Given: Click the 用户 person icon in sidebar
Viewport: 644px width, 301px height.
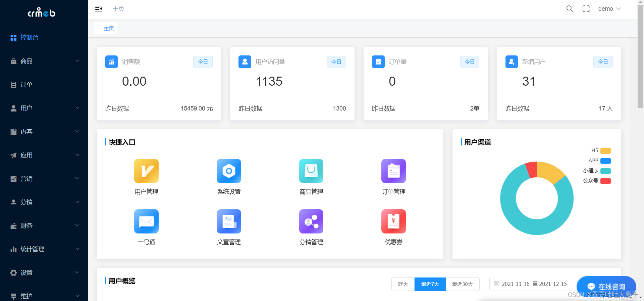Looking at the screenshot, I should [x=13, y=108].
